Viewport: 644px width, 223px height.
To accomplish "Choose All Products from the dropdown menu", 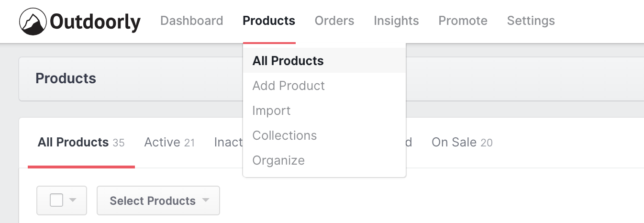I will (288, 61).
